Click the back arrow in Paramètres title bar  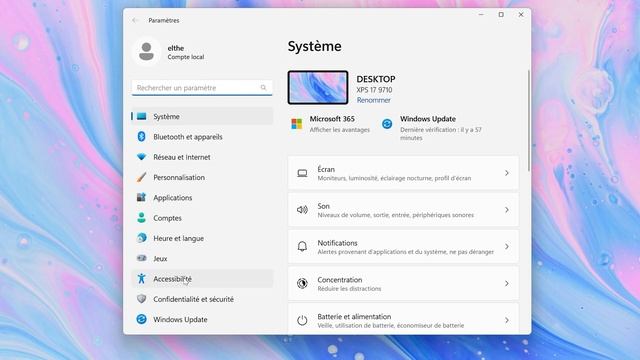tap(135, 20)
